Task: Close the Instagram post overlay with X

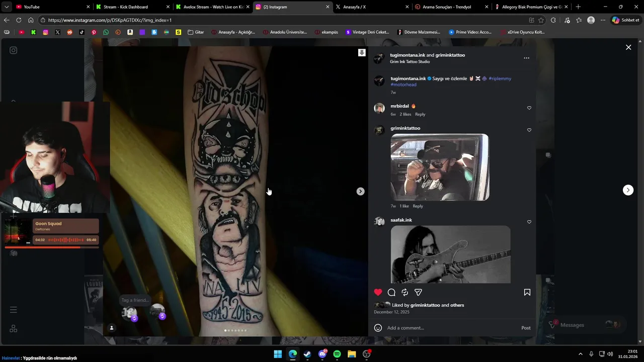Action: pos(628,47)
